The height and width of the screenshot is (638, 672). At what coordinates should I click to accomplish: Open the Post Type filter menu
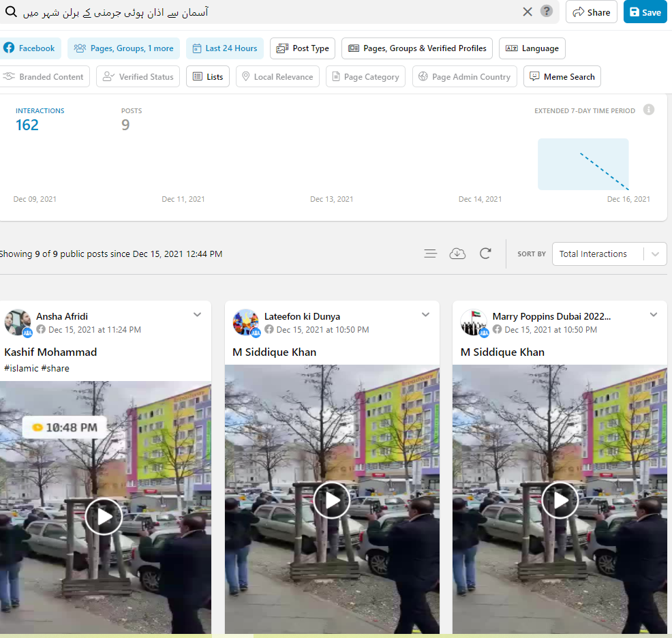pos(303,48)
